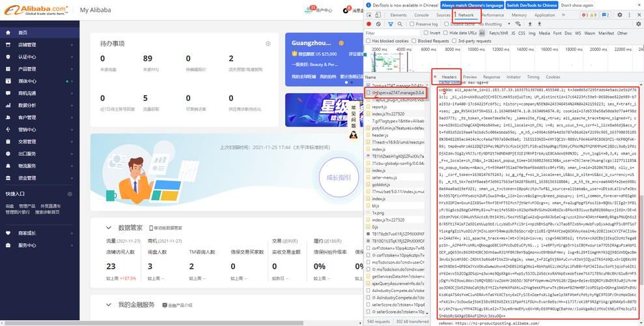Click the 数据分析 bar chart icon
This screenshot has height=326, width=644.
pyautogui.click(x=8, y=105)
